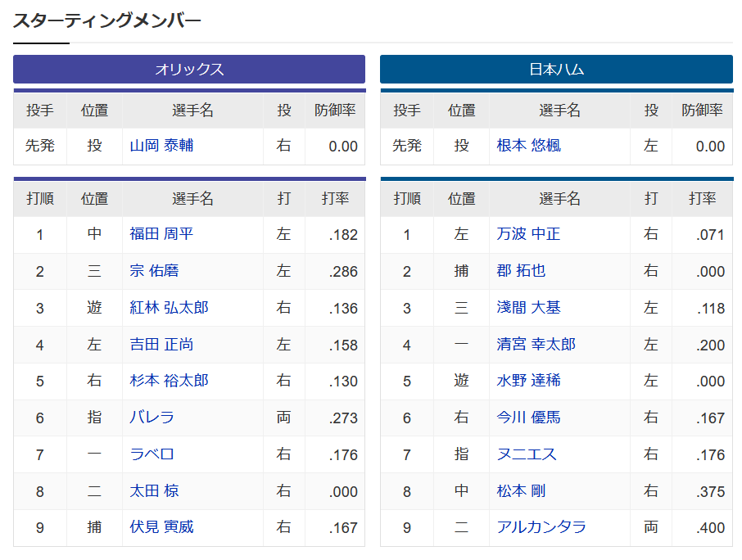Click 淺間 大基 batting average .118
This screenshot has width=742, height=560.
(x=710, y=309)
